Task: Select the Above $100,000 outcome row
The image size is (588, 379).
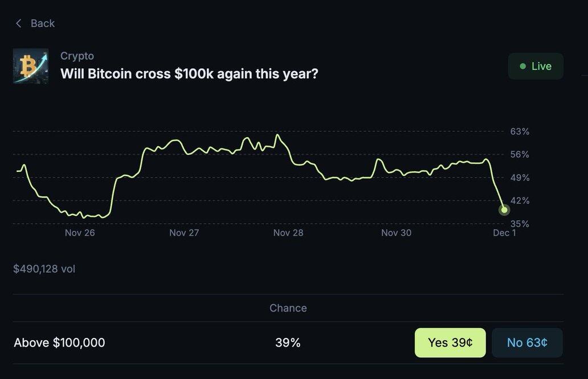Action: click(59, 343)
